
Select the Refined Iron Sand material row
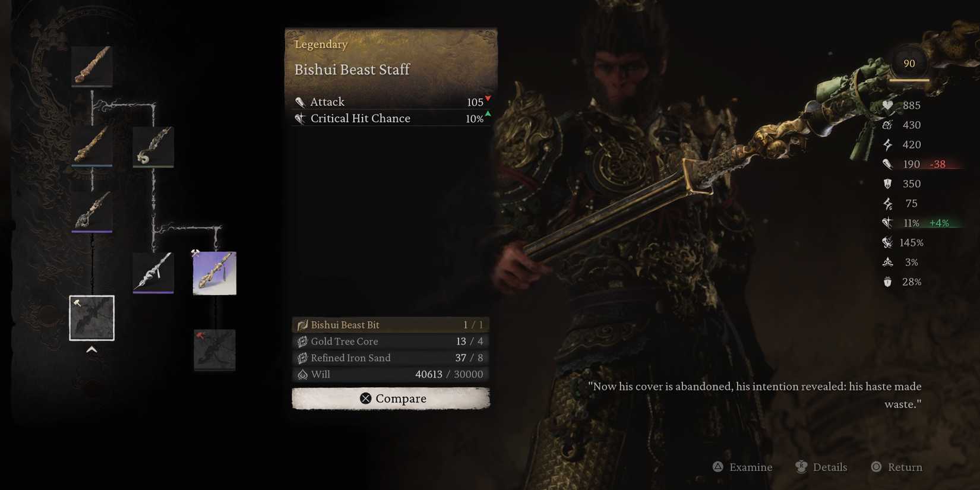tap(391, 358)
